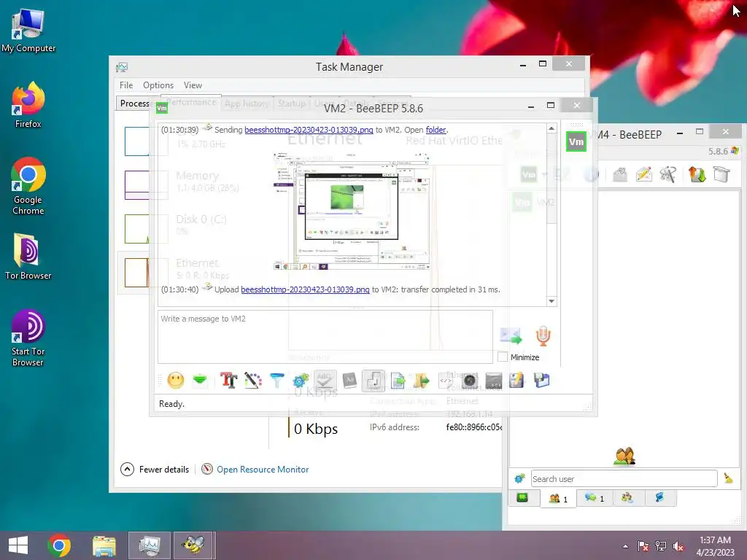747x560 pixels.
Task: Click the Tor Browser desktop shortcut
Action: (x=28, y=256)
